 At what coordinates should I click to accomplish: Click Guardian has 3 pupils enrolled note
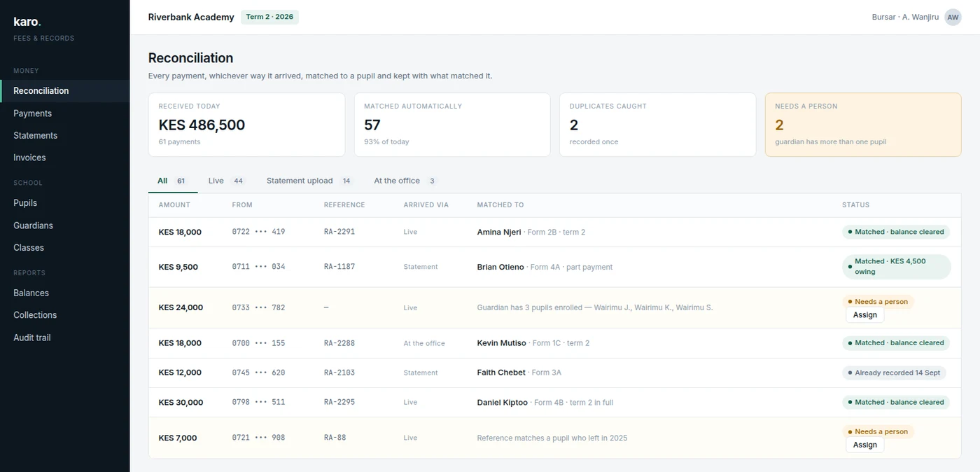(x=595, y=307)
